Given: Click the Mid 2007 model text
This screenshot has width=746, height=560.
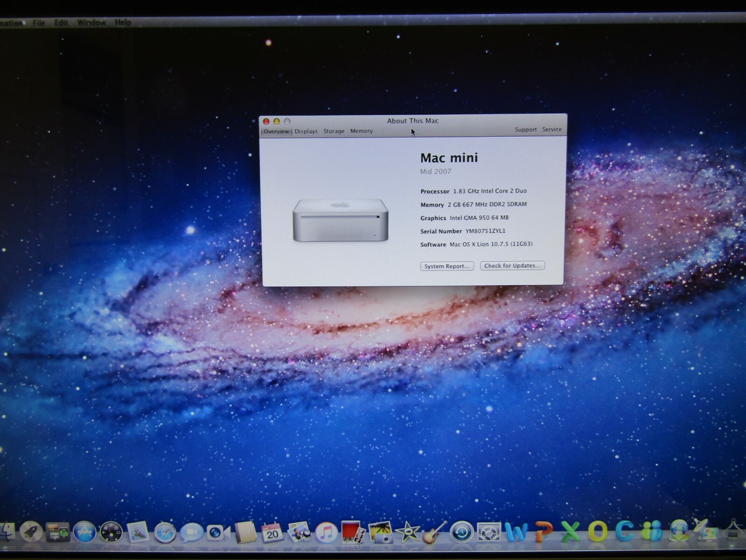Looking at the screenshot, I should [436, 171].
